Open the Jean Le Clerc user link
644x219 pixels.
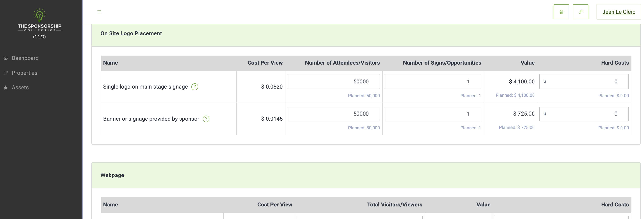(x=619, y=12)
